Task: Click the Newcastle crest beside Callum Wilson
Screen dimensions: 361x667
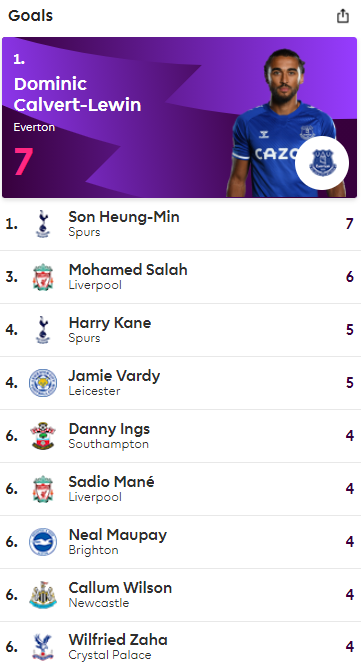Action: 43,595
